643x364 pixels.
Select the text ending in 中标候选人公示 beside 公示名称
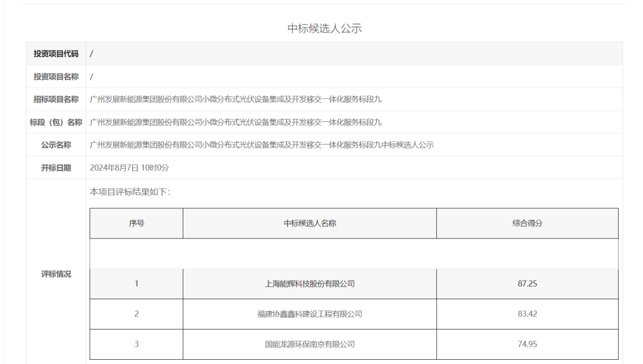(x=261, y=145)
